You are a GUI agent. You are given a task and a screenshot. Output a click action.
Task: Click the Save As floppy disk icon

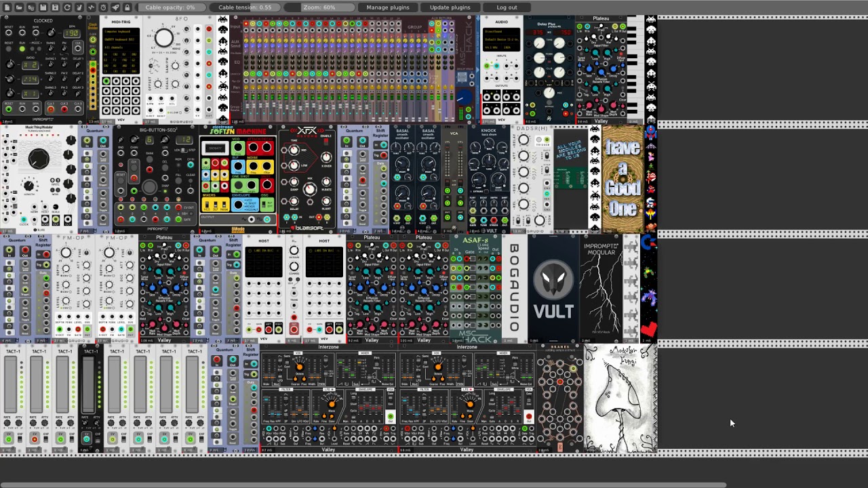pos(55,7)
